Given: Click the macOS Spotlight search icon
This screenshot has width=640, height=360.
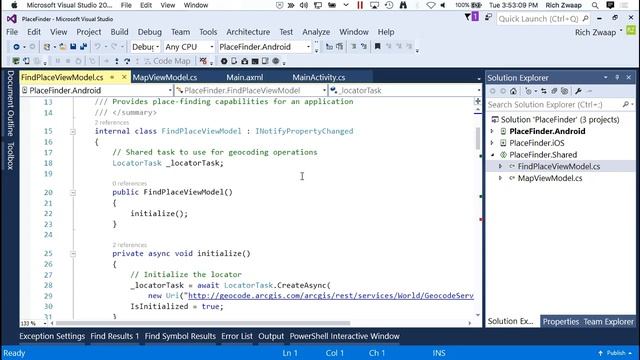Looking at the screenshot, I should click(595, 5).
